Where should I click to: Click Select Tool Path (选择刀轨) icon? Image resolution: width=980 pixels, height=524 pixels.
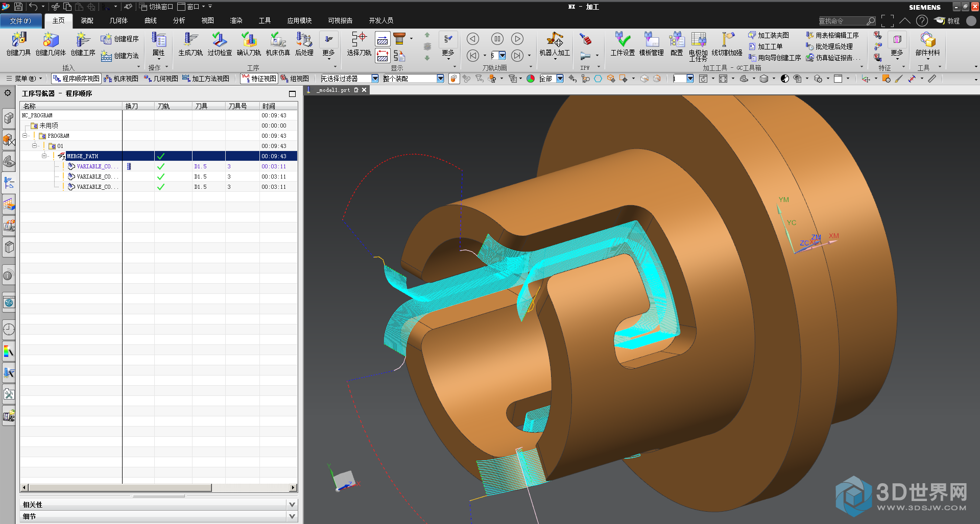[x=359, y=44]
